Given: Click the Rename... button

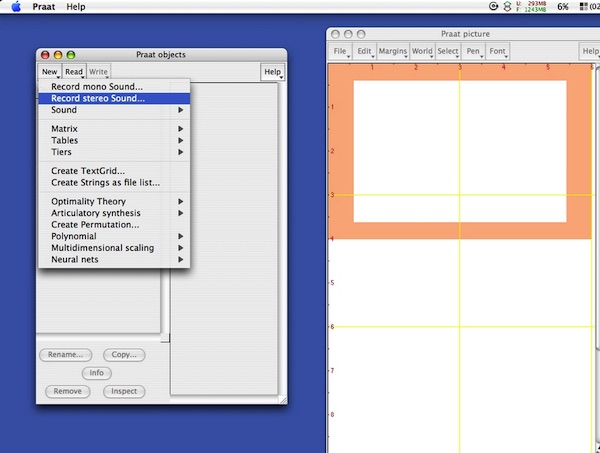Looking at the screenshot, I should 67,354.
